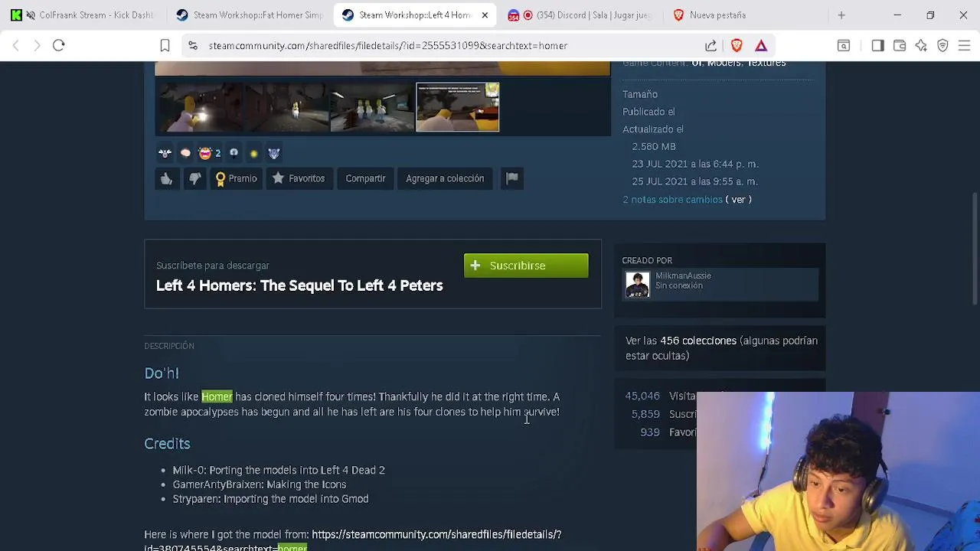This screenshot has width=980, height=551.
Task: Click 'Milk-0: Porting the models' credit line
Action: (279, 470)
